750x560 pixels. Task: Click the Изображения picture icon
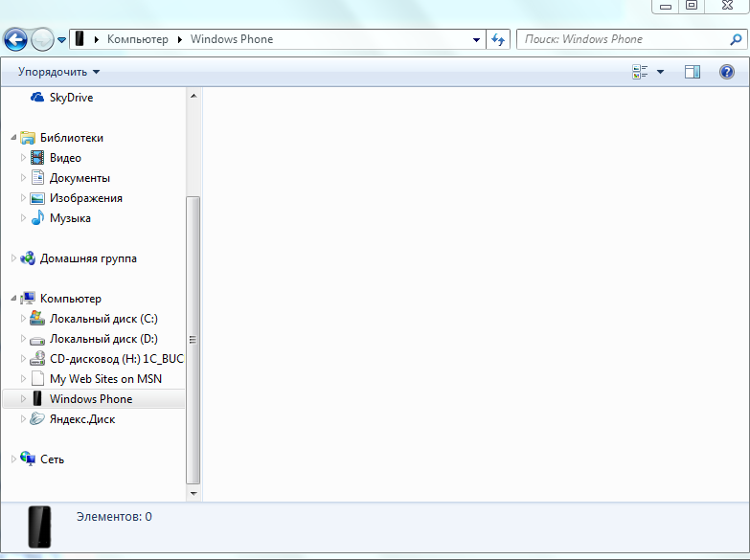[37, 198]
